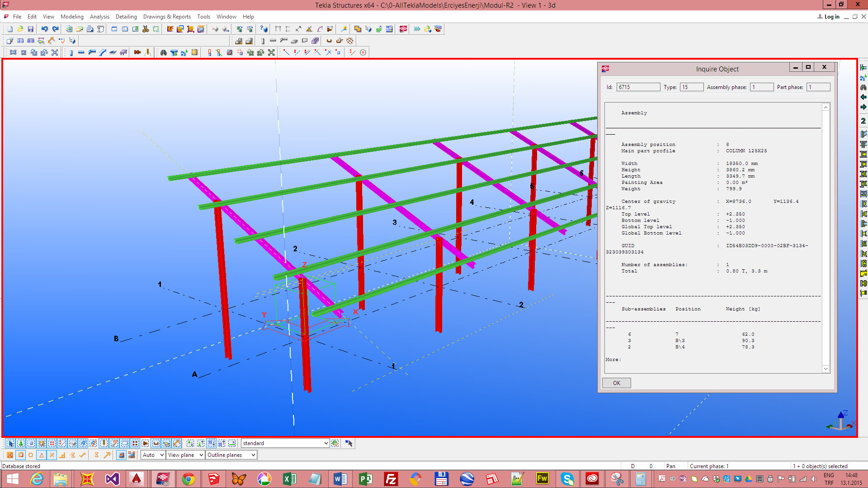Open the Modeling menu
Image resolution: width=868 pixels, height=488 pixels.
72,17
